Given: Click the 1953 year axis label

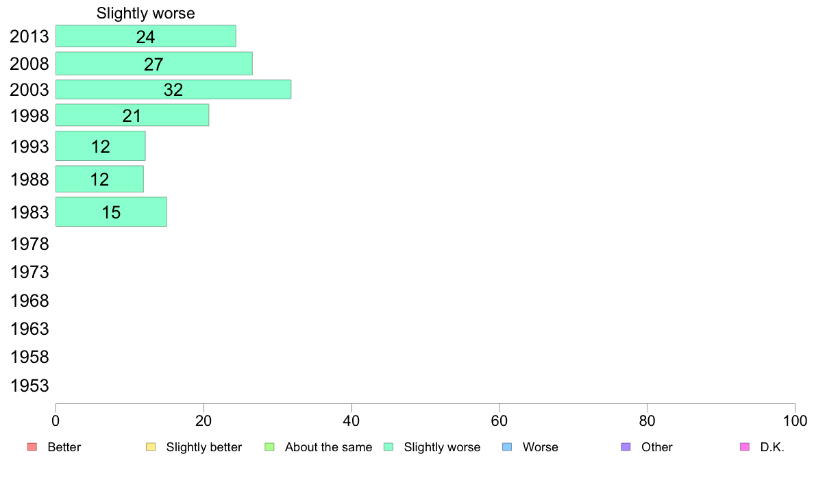Looking at the screenshot, I should 29,386.
